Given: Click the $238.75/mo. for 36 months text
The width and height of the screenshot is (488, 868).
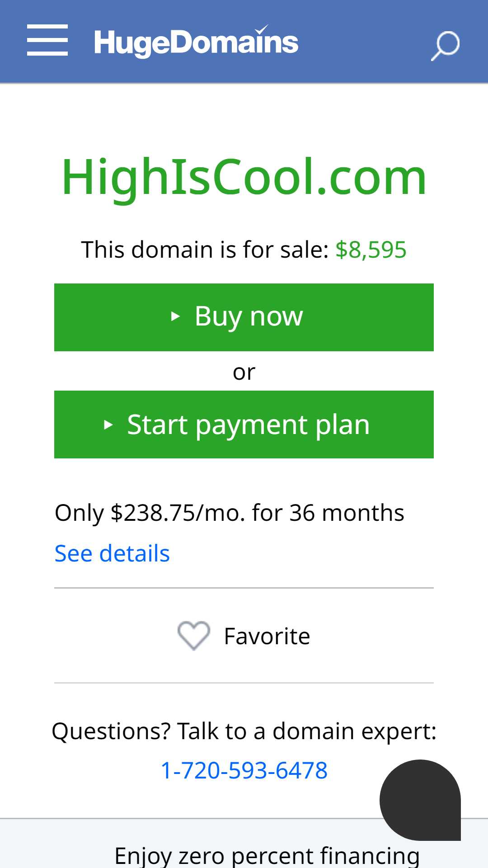Looking at the screenshot, I should coord(258,513).
